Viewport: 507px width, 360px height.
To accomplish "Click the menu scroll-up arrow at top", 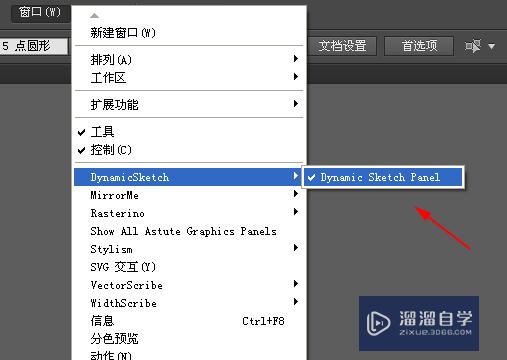I will (95, 15).
